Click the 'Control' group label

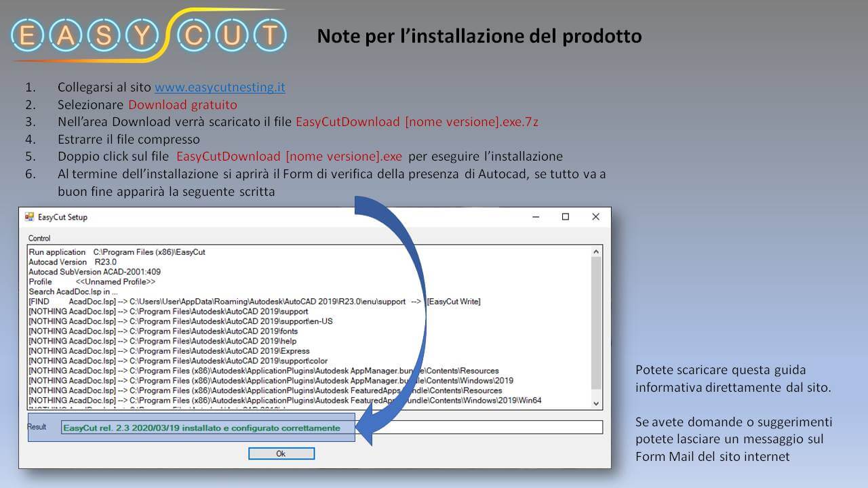click(39, 239)
